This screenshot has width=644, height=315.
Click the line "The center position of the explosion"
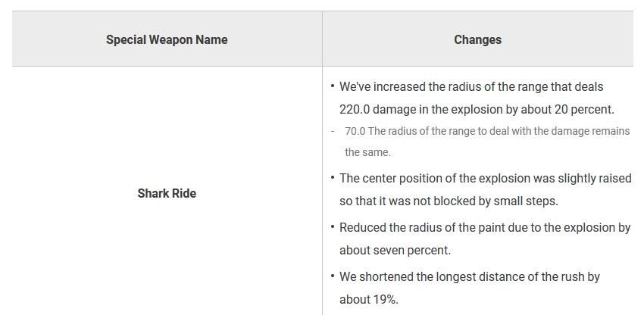click(485, 179)
